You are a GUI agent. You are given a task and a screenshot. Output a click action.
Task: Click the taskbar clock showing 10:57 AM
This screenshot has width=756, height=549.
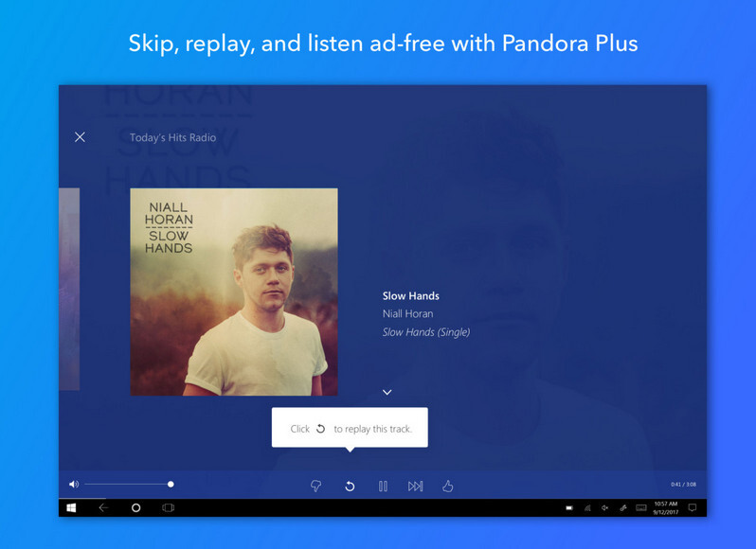(x=666, y=508)
